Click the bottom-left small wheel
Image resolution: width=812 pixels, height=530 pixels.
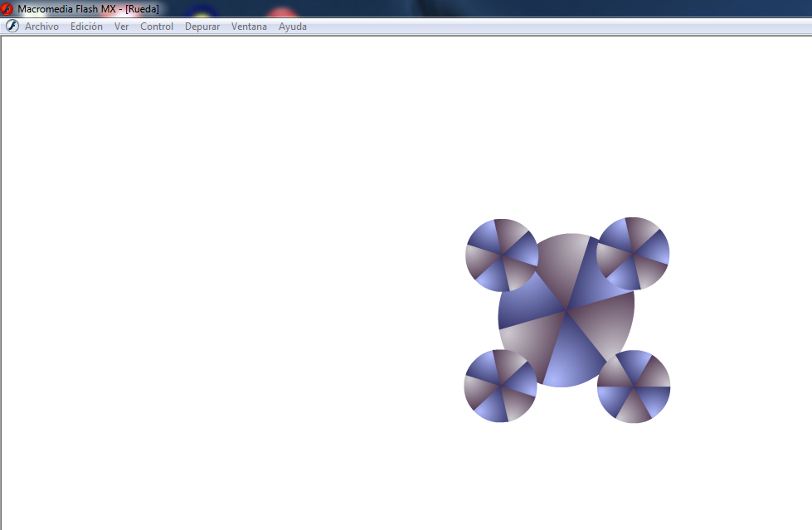tap(500, 386)
